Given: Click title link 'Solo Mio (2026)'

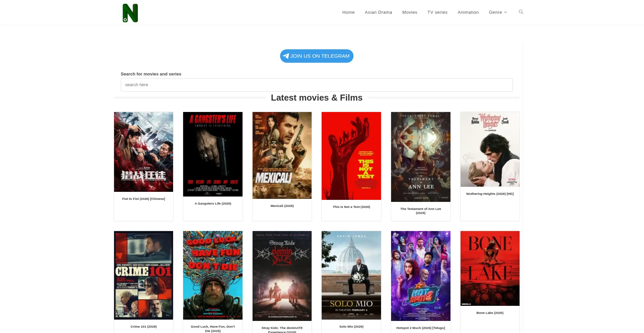Looking at the screenshot, I should tap(351, 327).
